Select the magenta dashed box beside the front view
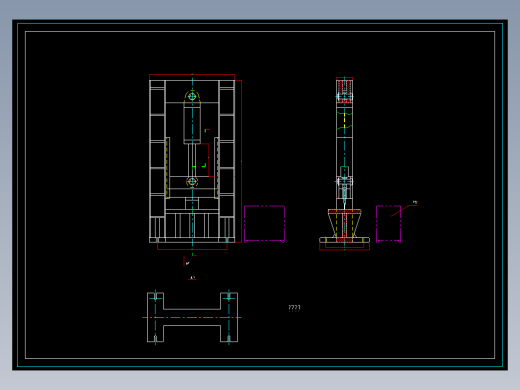Screen dimensions: 520x390 [x=264, y=224]
